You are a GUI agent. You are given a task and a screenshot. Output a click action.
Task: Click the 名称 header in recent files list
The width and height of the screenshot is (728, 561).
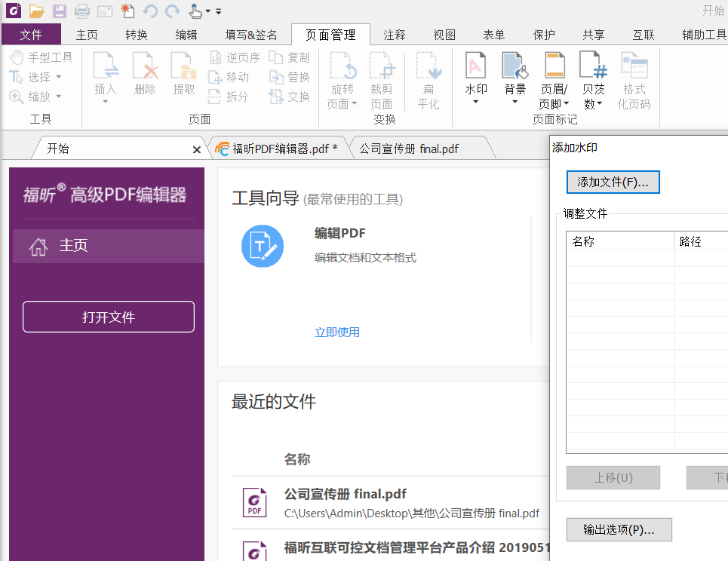point(297,459)
